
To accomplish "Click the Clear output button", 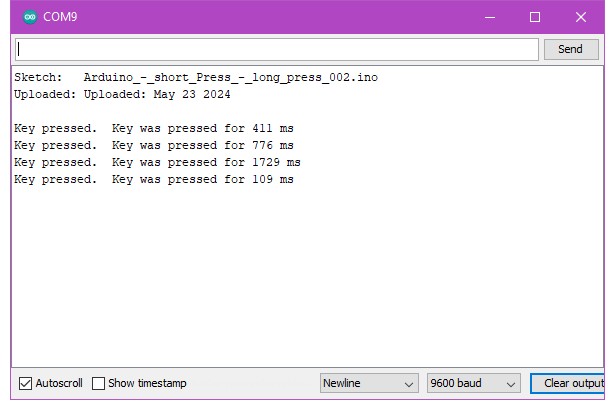I will tap(572, 383).
